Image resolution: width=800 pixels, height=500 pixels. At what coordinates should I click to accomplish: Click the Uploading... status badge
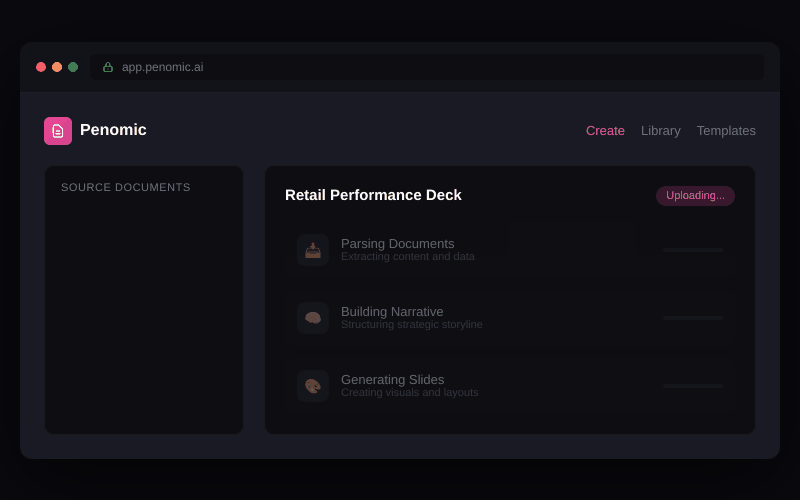point(695,196)
